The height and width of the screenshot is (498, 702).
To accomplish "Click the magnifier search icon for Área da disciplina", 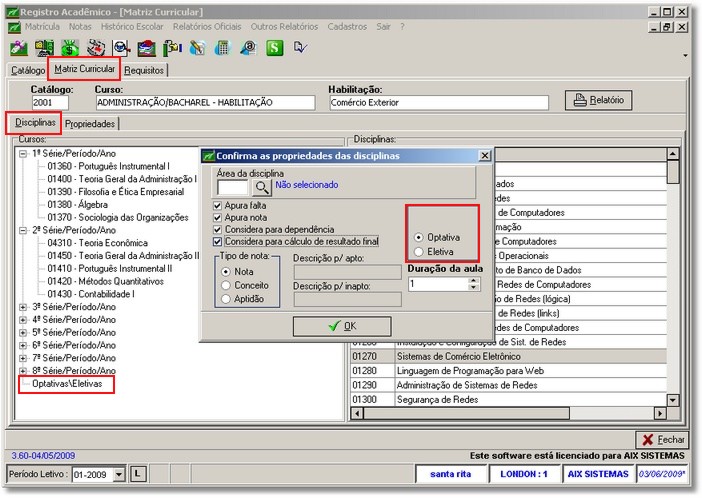I will [261, 186].
